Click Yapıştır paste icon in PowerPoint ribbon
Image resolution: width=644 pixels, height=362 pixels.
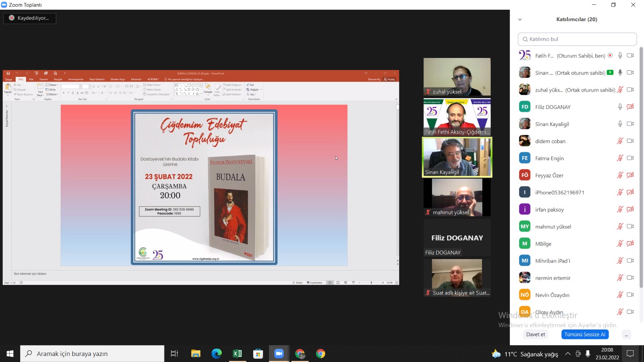click(x=8, y=88)
